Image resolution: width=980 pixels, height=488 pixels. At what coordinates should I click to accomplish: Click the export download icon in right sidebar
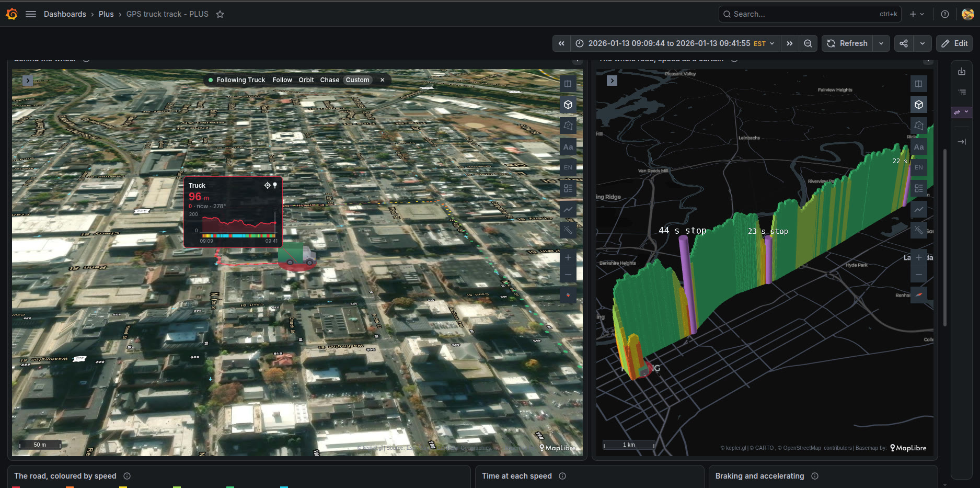coord(962,72)
